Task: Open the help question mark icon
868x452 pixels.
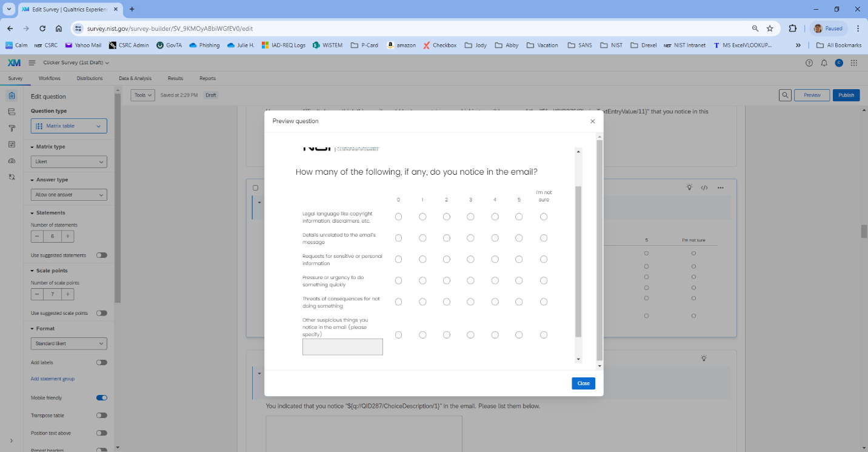Action: [x=809, y=63]
